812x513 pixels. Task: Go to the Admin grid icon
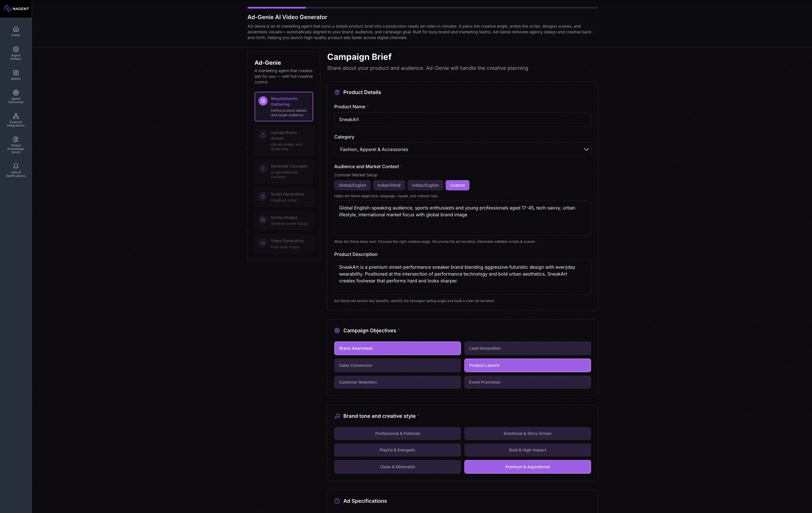(15, 73)
